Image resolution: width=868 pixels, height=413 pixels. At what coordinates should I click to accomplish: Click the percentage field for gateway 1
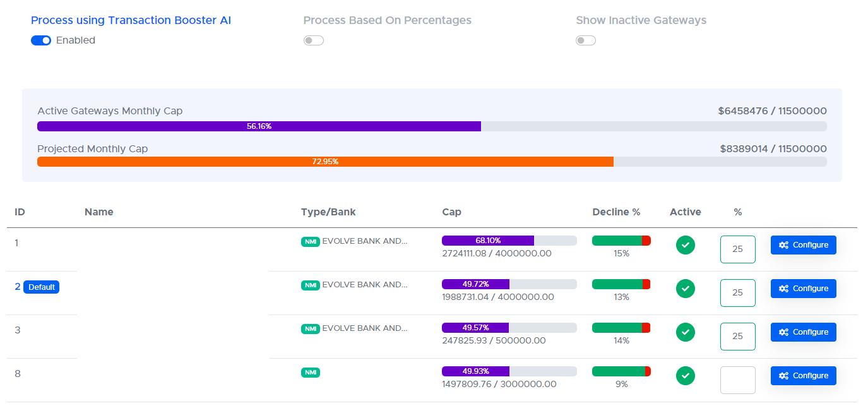coord(737,249)
